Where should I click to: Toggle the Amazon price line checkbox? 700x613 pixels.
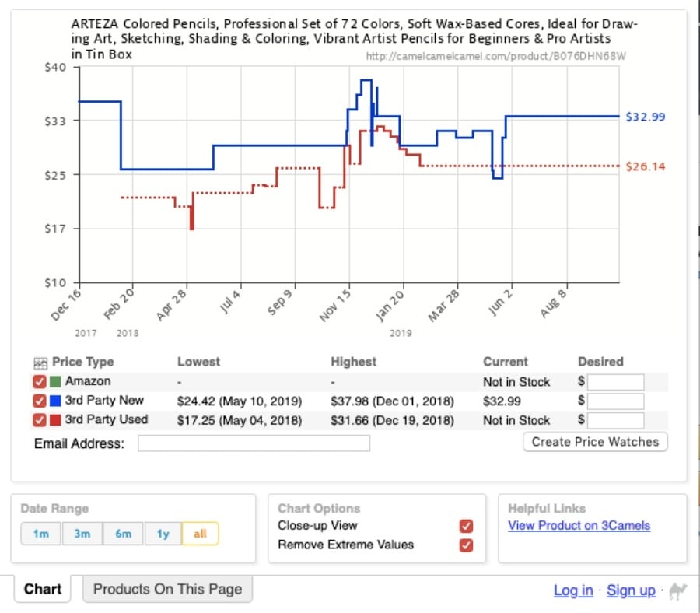40,381
